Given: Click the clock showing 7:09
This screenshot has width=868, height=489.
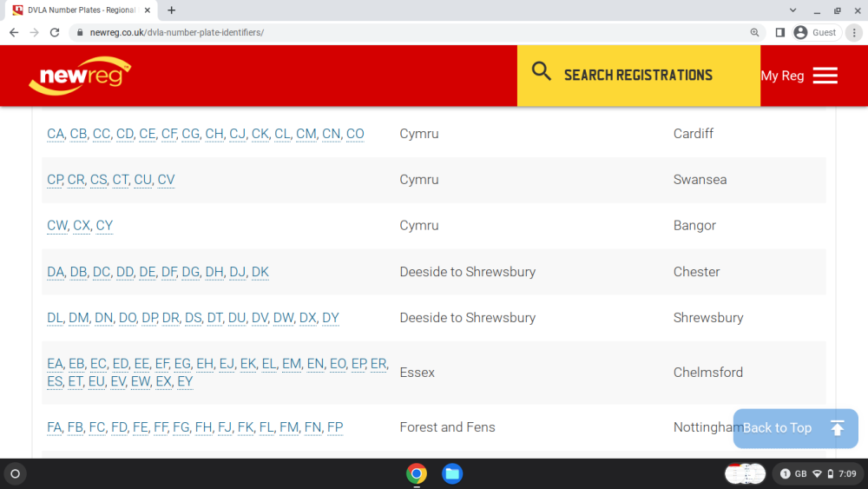Looking at the screenshot, I should (847, 474).
